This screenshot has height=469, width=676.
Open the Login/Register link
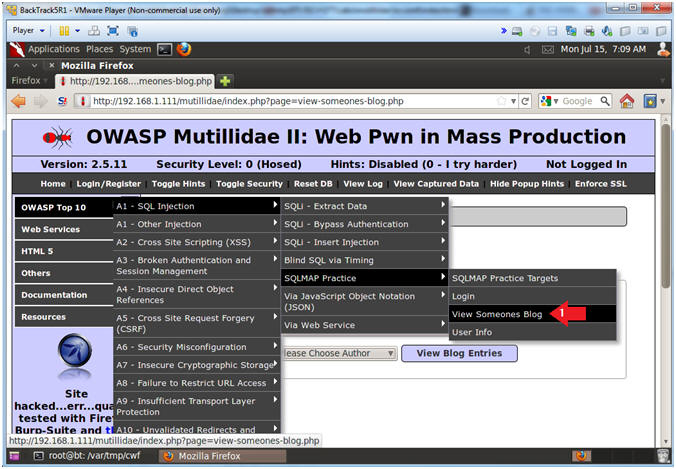click(x=109, y=184)
